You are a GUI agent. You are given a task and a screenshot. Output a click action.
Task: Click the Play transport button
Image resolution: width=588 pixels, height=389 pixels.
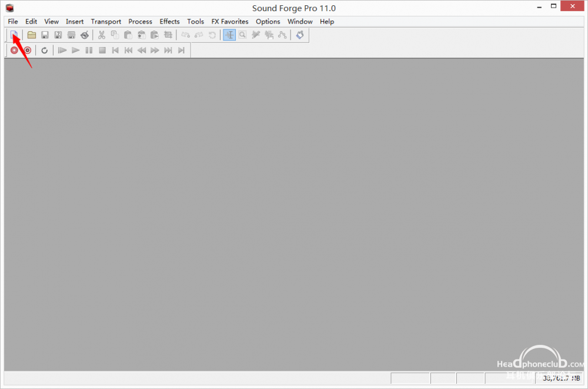coord(75,50)
